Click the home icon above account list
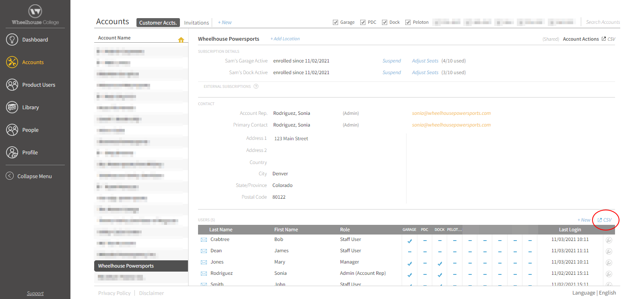Image resolution: width=644 pixels, height=299 pixels. pos(181,39)
